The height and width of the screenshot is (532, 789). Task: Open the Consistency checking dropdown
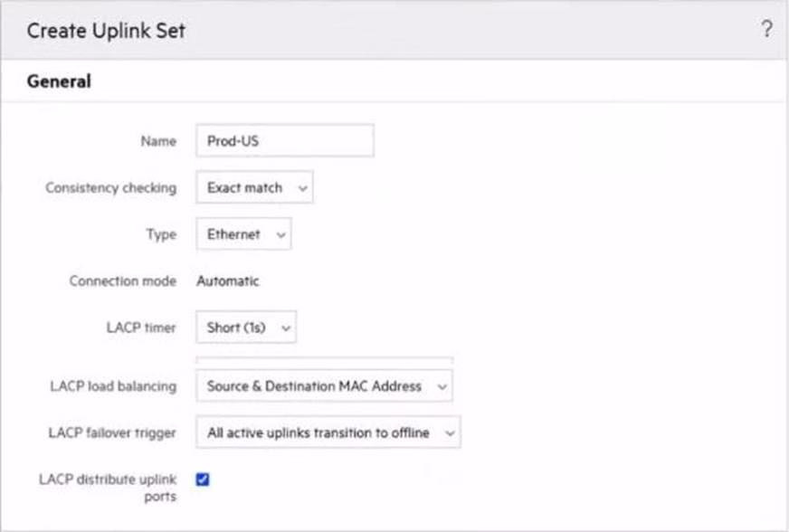point(254,188)
